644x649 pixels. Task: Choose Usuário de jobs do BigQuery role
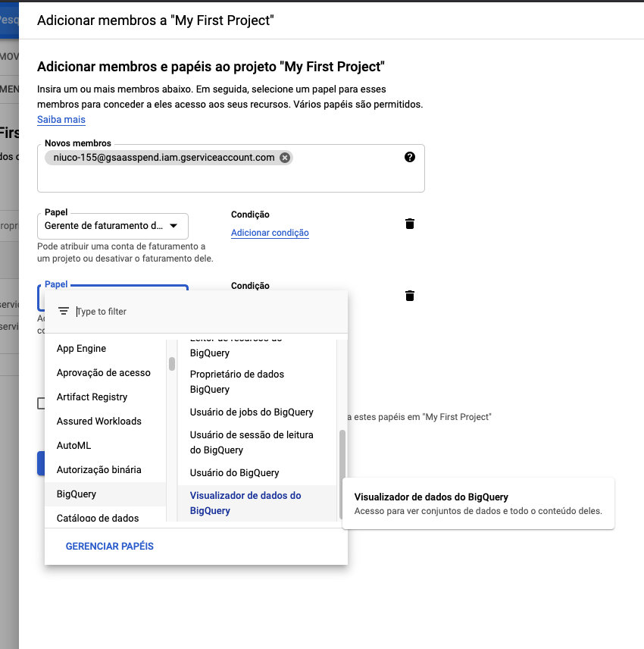(x=258, y=412)
